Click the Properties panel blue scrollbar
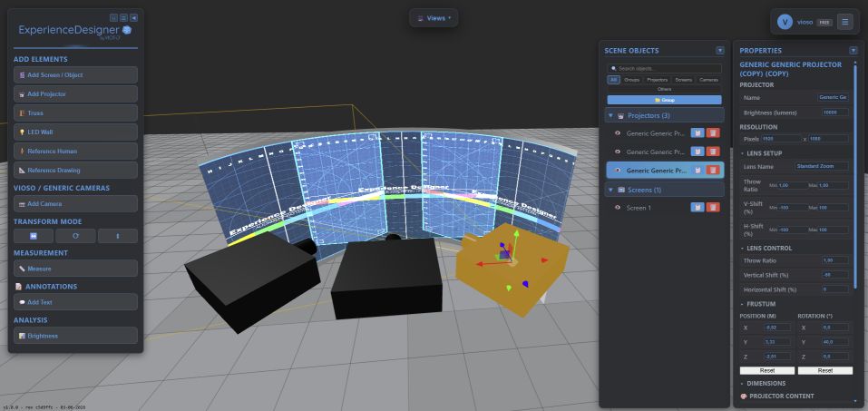868x411 pixels. click(855, 177)
